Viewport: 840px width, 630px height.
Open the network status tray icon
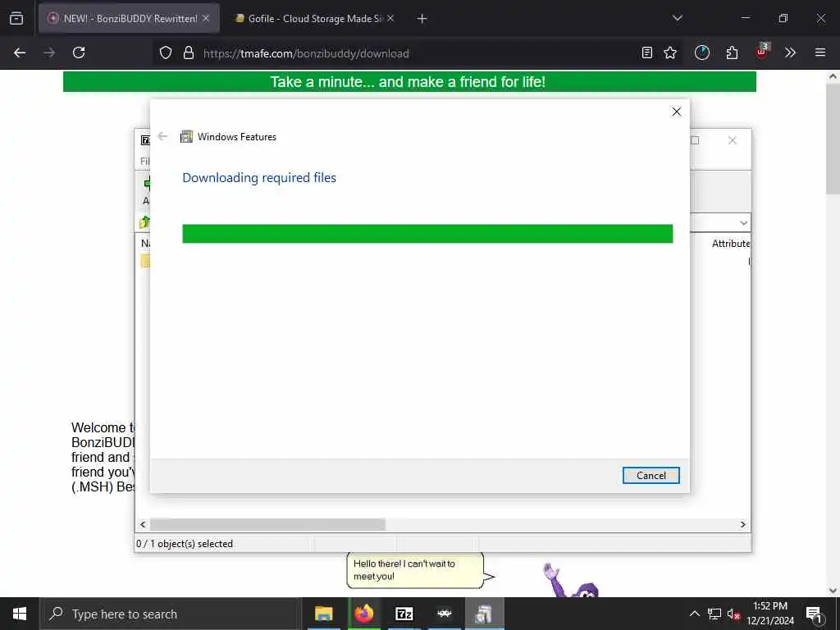pos(714,614)
